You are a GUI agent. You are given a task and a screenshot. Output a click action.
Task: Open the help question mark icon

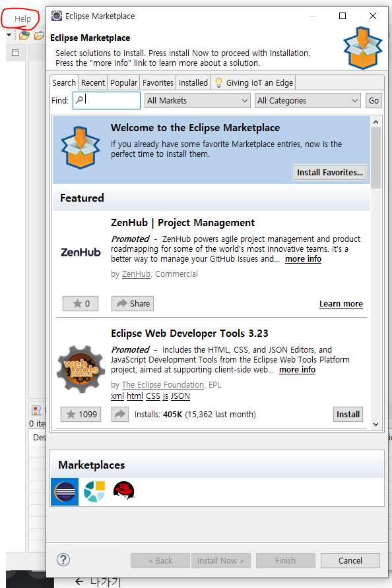coord(63,560)
